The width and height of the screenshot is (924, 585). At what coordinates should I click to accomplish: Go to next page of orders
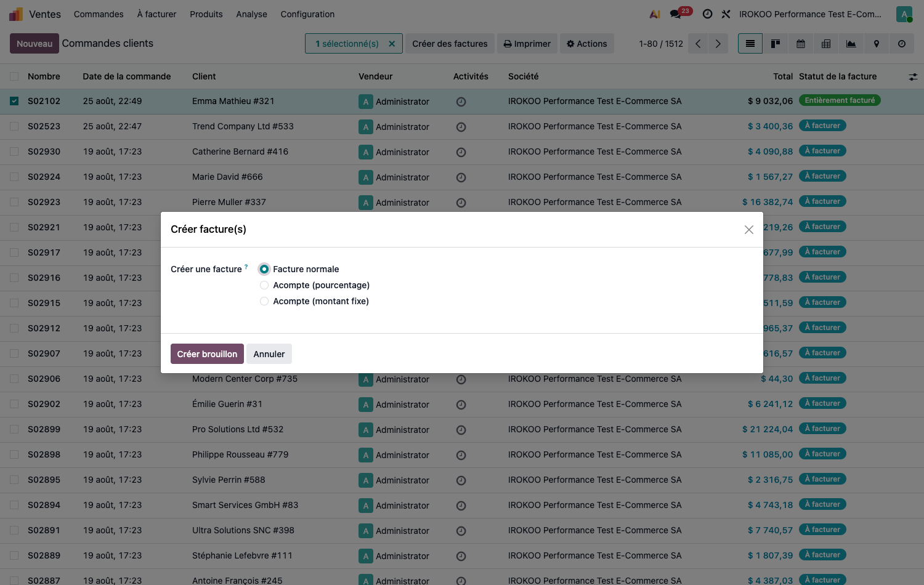click(718, 44)
